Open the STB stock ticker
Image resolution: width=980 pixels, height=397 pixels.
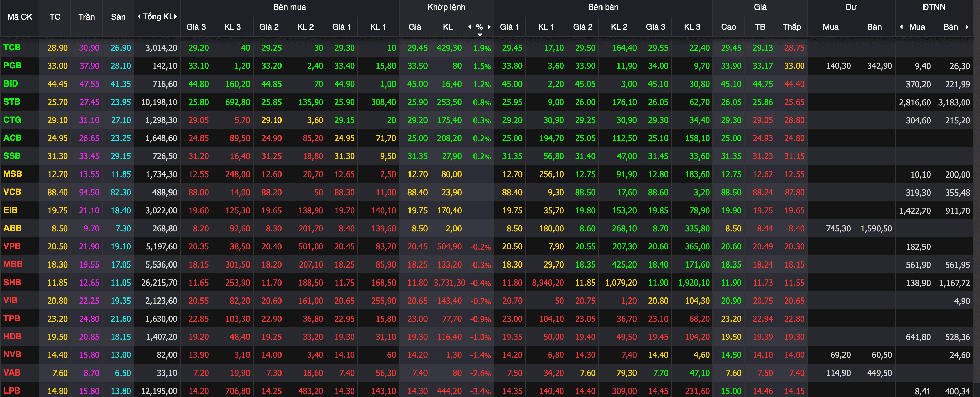click(12, 102)
